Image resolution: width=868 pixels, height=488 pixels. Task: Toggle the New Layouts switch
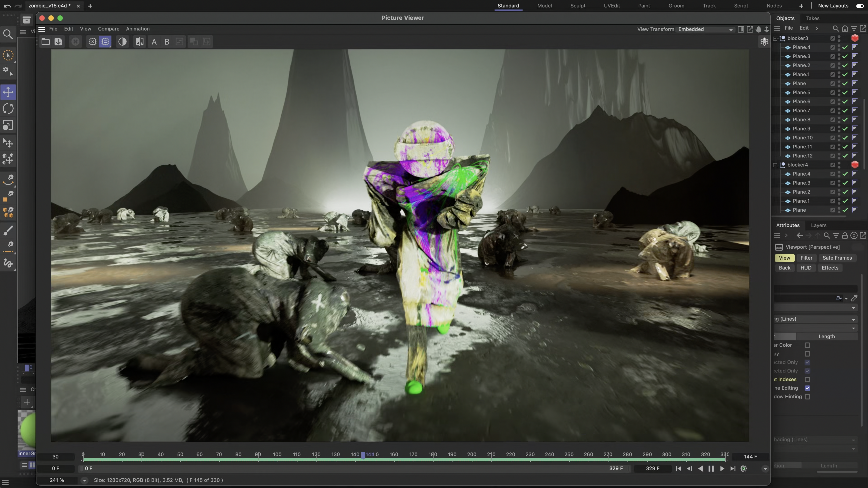860,6
